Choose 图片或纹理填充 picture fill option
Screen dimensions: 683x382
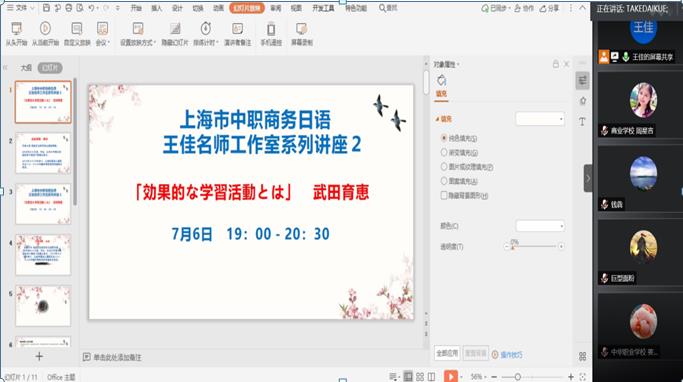pyautogui.click(x=444, y=167)
